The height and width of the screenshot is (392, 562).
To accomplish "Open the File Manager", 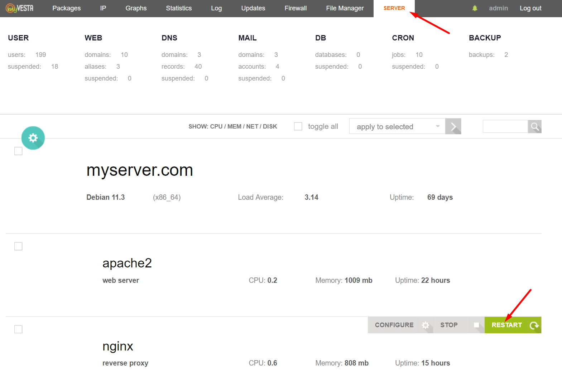I will (345, 8).
